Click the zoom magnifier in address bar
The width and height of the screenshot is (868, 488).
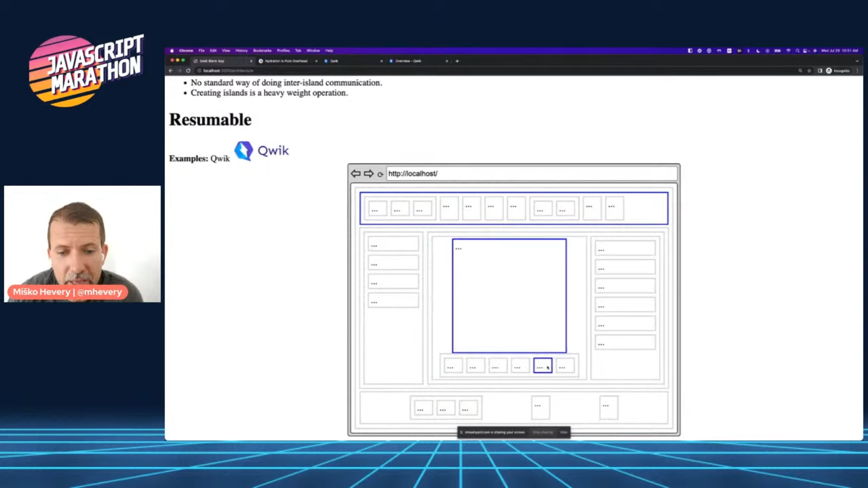pos(800,70)
